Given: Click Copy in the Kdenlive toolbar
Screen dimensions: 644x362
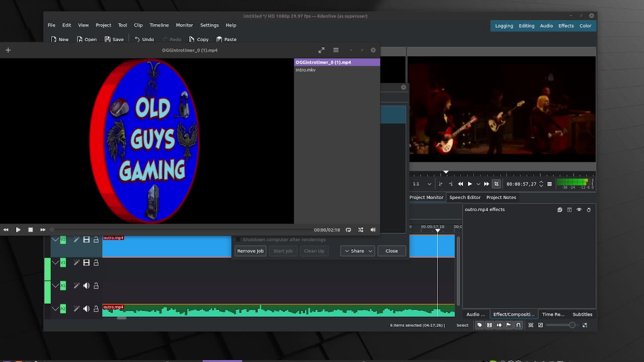Looking at the screenshot, I should (199, 39).
